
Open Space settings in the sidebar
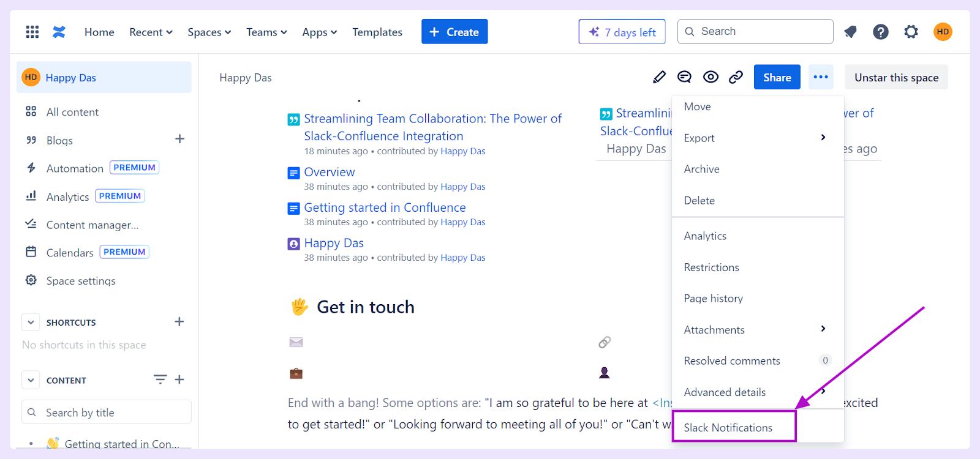(81, 280)
